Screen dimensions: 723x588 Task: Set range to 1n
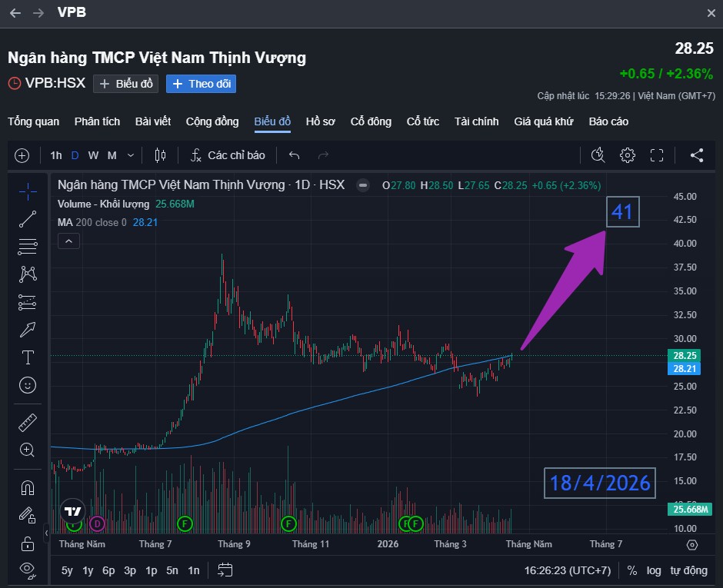click(194, 570)
